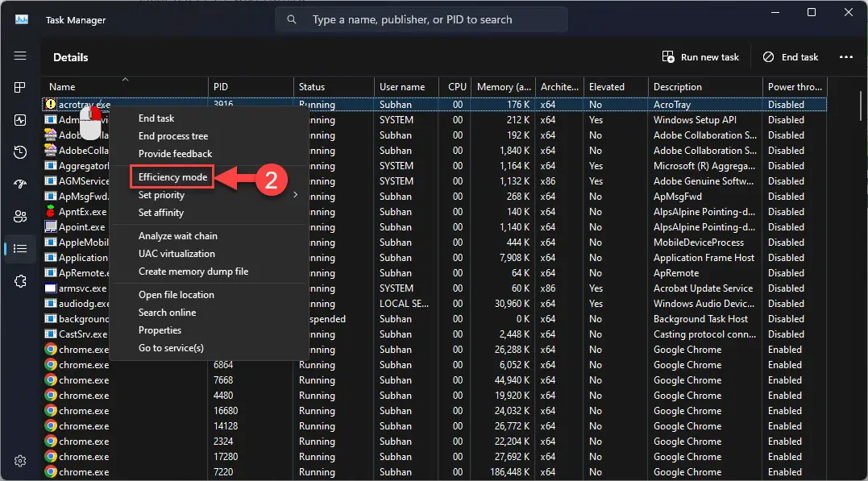Image resolution: width=868 pixels, height=481 pixels.
Task: Open the Users page icon
Action: point(20,216)
